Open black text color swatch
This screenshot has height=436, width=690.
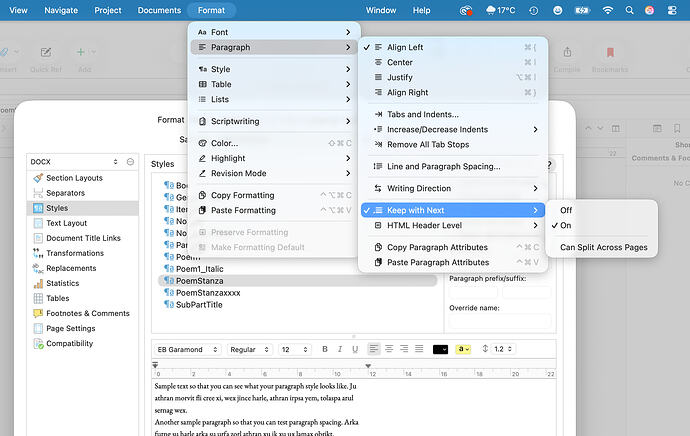point(440,349)
